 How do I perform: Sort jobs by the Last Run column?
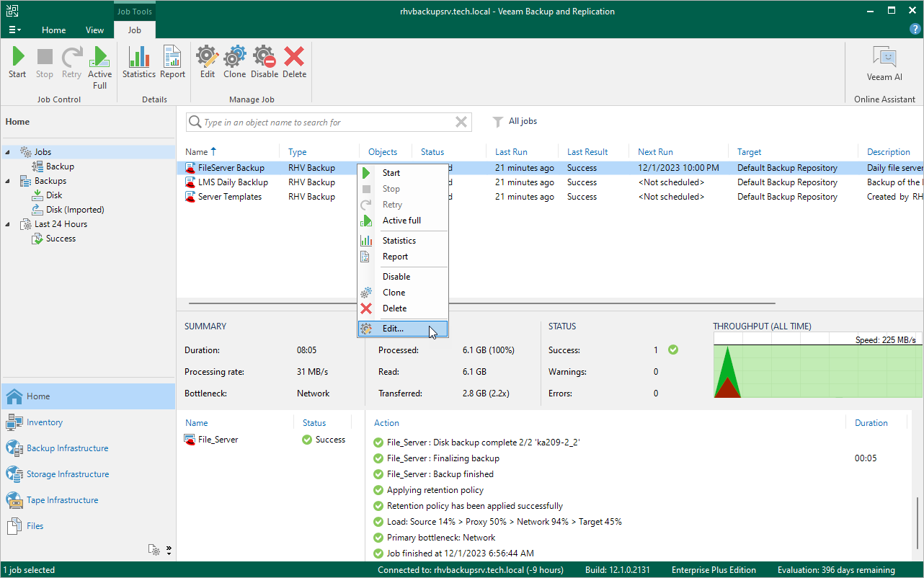[522, 152]
